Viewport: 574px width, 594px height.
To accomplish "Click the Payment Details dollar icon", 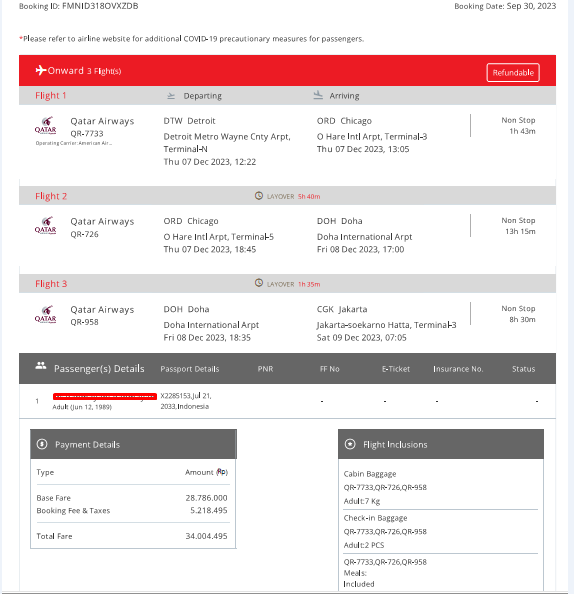I will tap(42, 444).
